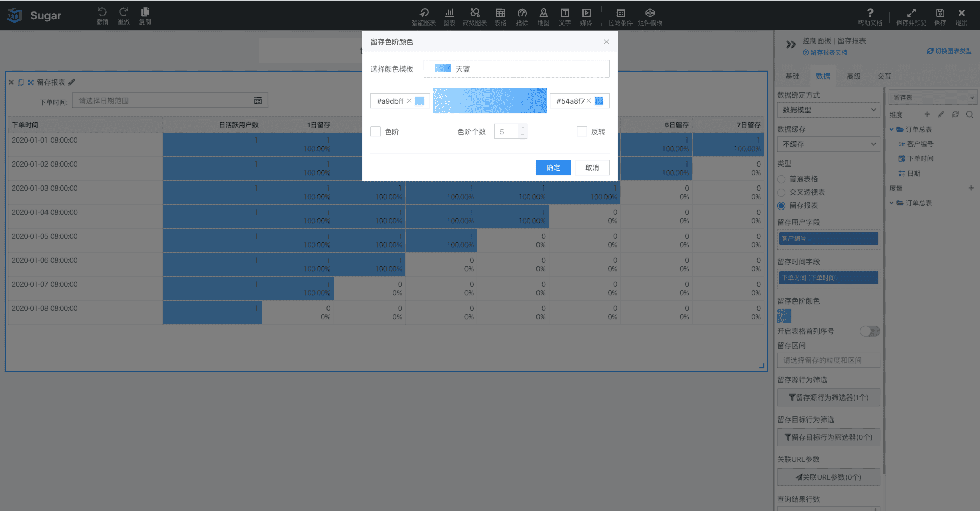Viewport: 980px width, 511px height.
Task: Collapse the control panel with double-chevron icon
Action: tap(791, 44)
